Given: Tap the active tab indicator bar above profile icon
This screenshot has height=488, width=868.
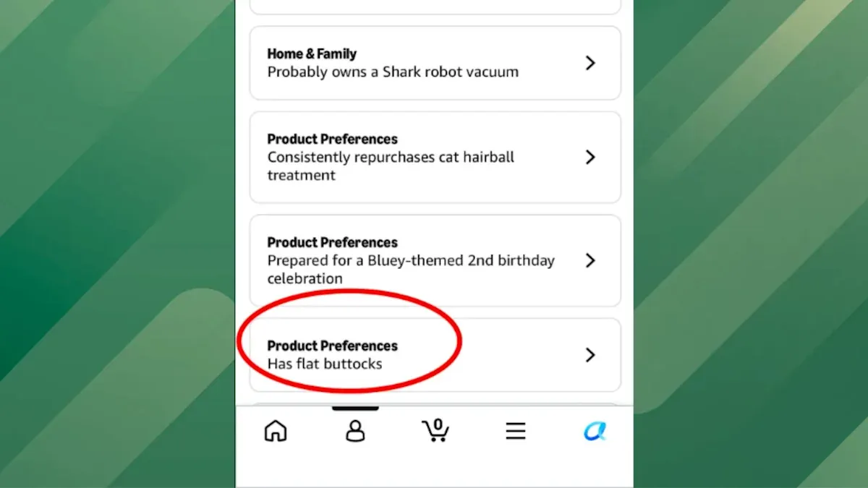Looking at the screenshot, I should [x=355, y=408].
